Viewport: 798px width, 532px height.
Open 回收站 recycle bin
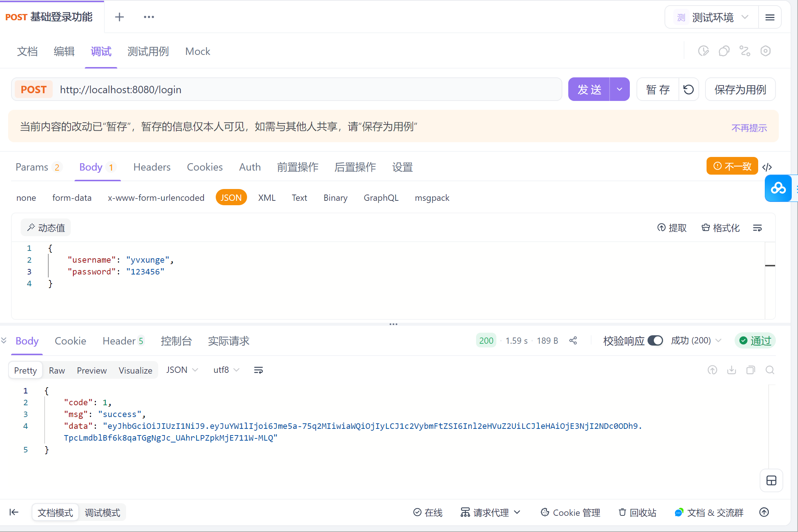point(637,512)
